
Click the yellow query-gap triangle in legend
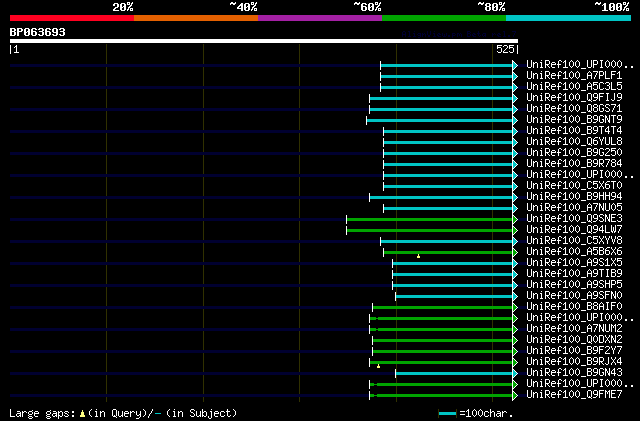point(82,414)
